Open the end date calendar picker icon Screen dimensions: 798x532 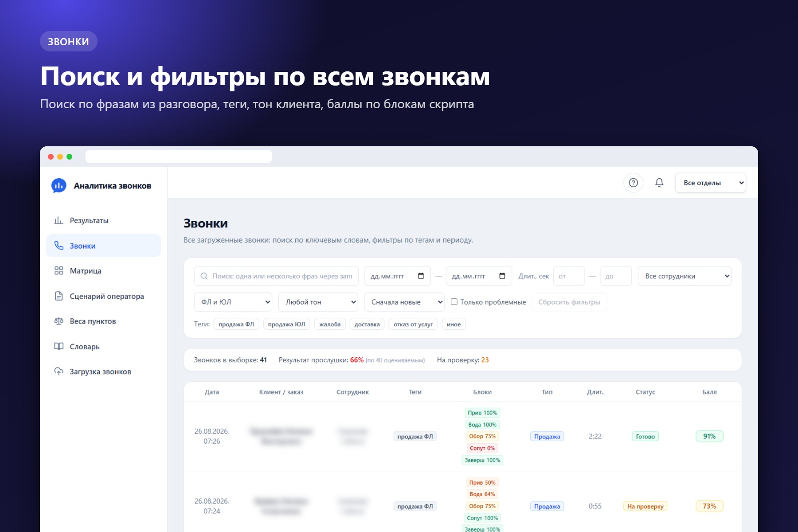click(502, 276)
